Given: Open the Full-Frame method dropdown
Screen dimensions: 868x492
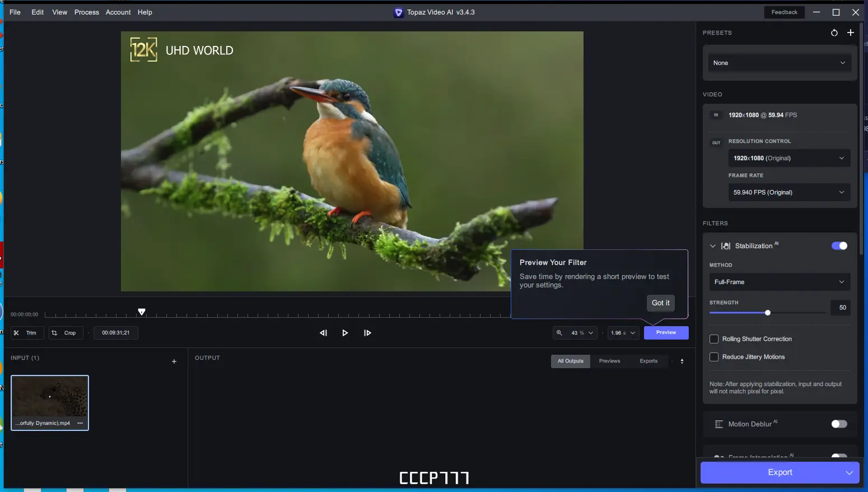Looking at the screenshot, I should point(780,282).
